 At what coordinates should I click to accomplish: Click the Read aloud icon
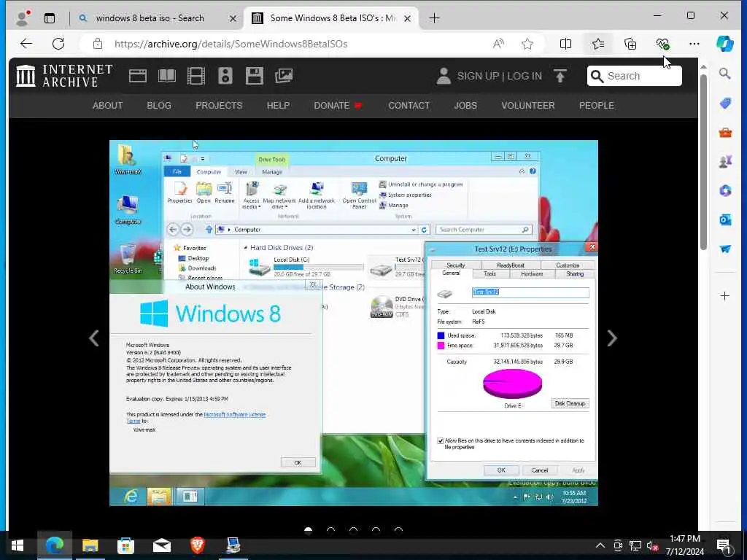[x=498, y=44]
